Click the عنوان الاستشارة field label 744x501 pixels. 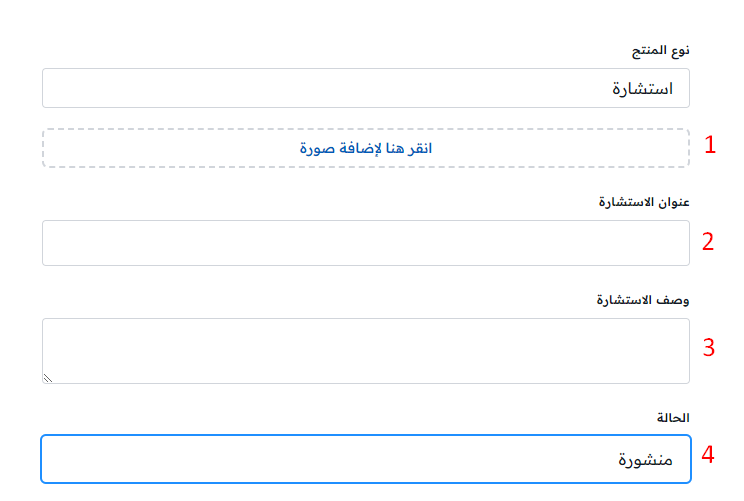tap(644, 202)
